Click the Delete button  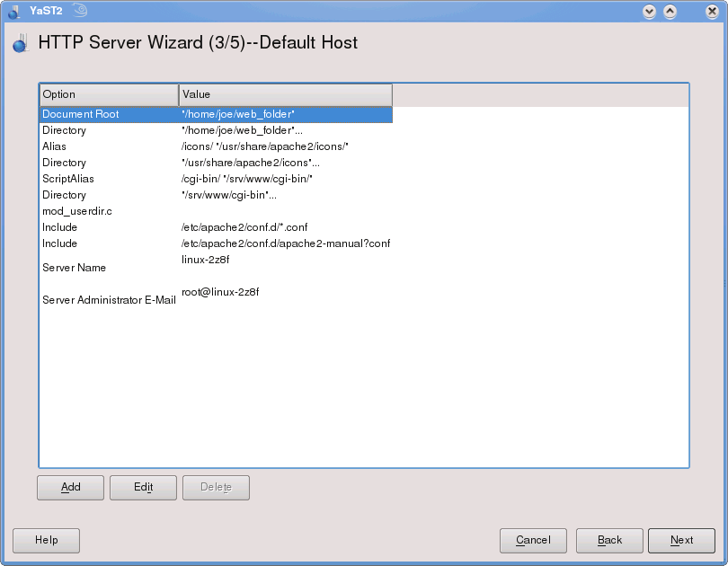pyautogui.click(x=216, y=488)
